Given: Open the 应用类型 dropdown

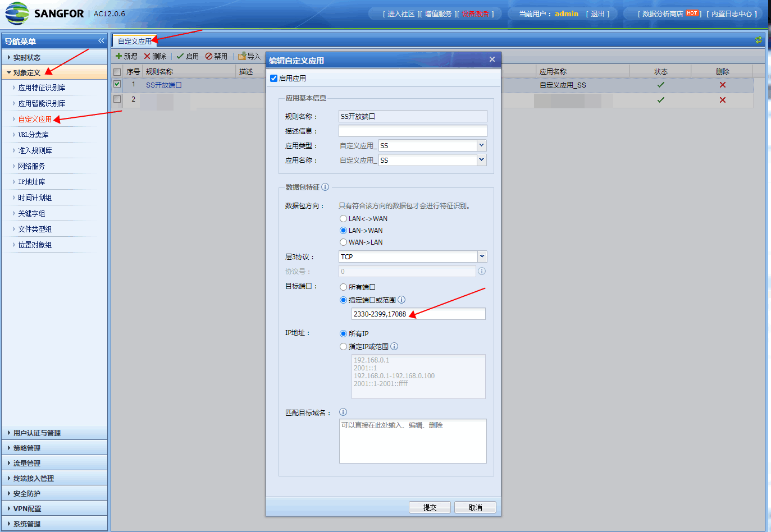Looking at the screenshot, I should point(481,145).
